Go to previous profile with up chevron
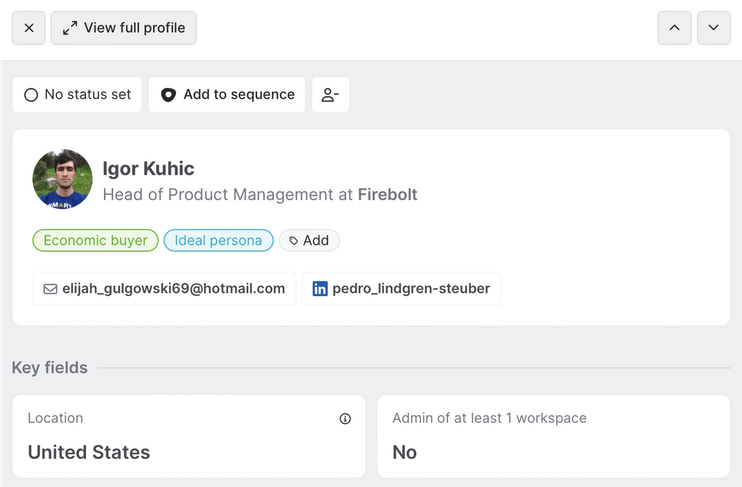 (674, 28)
